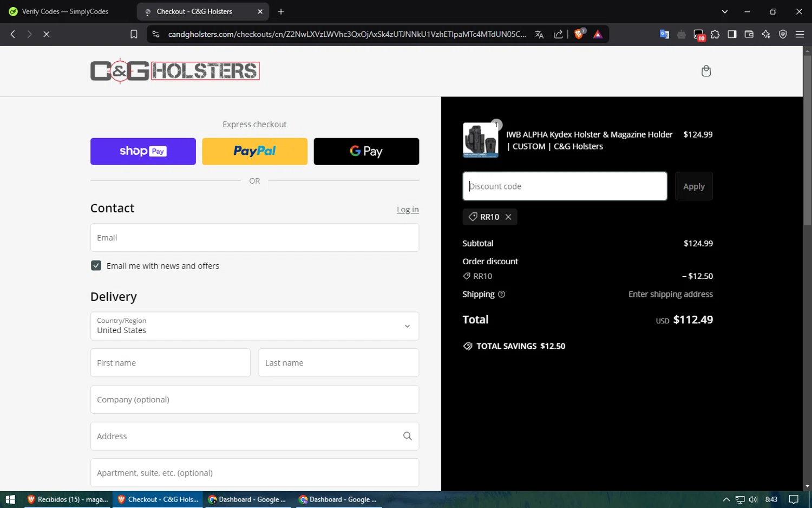The image size is (812, 508).
Task: Click the Apartment, suite, etc. field
Action: point(254,473)
